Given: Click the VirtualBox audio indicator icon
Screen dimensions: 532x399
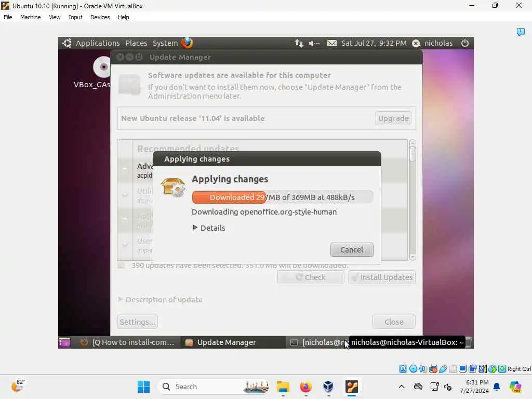Looking at the screenshot, I should tap(423, 369).
